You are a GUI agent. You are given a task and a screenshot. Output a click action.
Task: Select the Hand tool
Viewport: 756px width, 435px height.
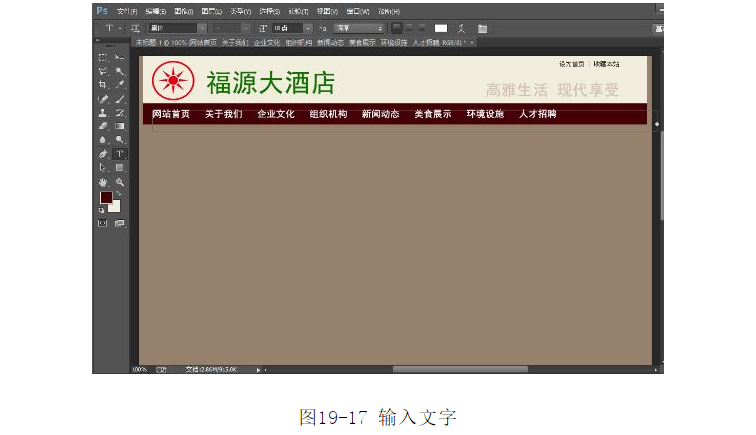click(x=103, y=182)
